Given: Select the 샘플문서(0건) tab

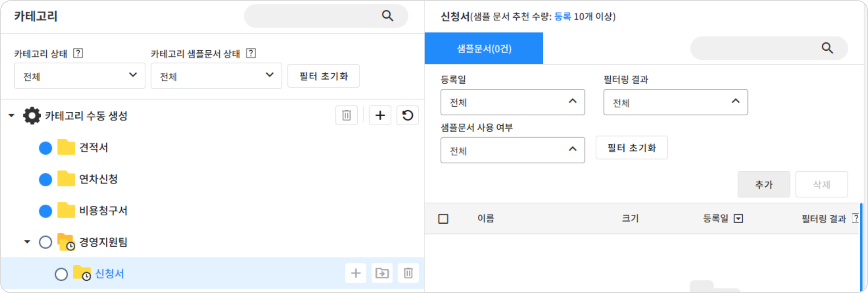Looking at the screenshot, I should click(x=484, y=49).
